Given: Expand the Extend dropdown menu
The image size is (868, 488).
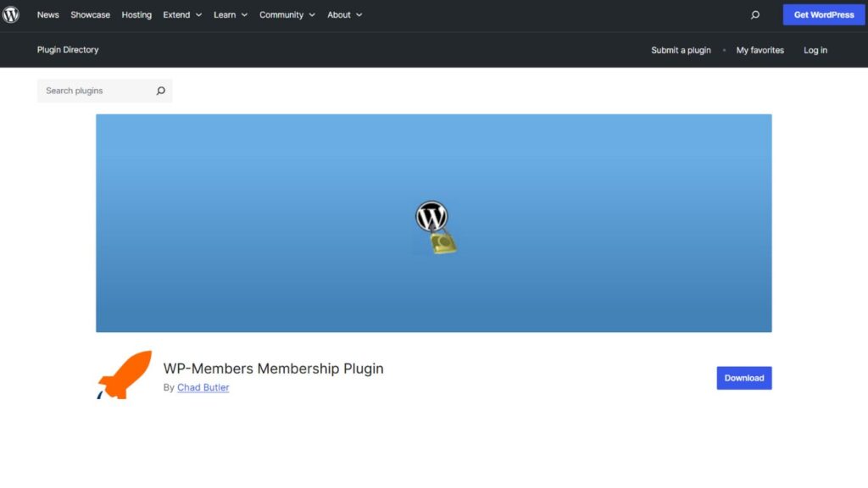Looking at the screenshot, I should [x=182, y=14].
